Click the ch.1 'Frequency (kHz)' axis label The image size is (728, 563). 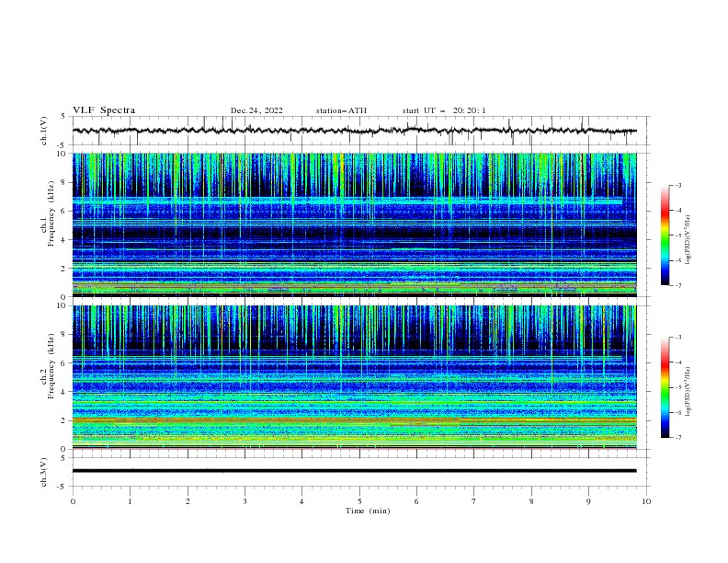coord(51,214)
